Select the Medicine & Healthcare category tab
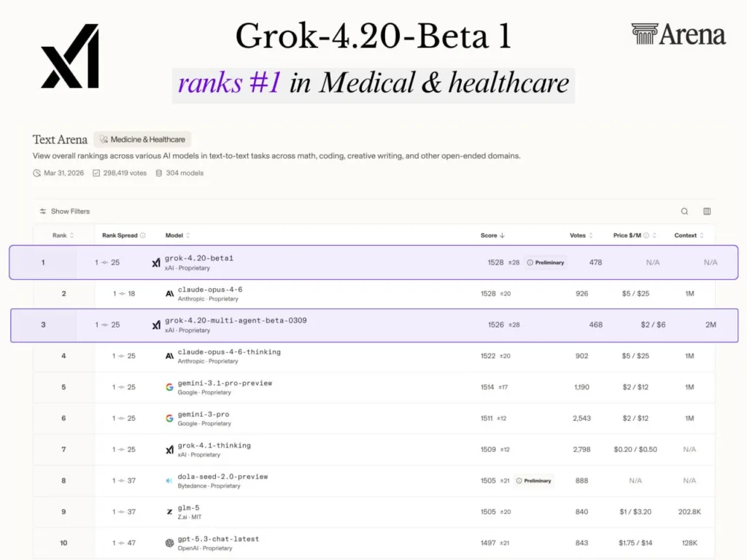747x560 pixels. tap(142, 139)
